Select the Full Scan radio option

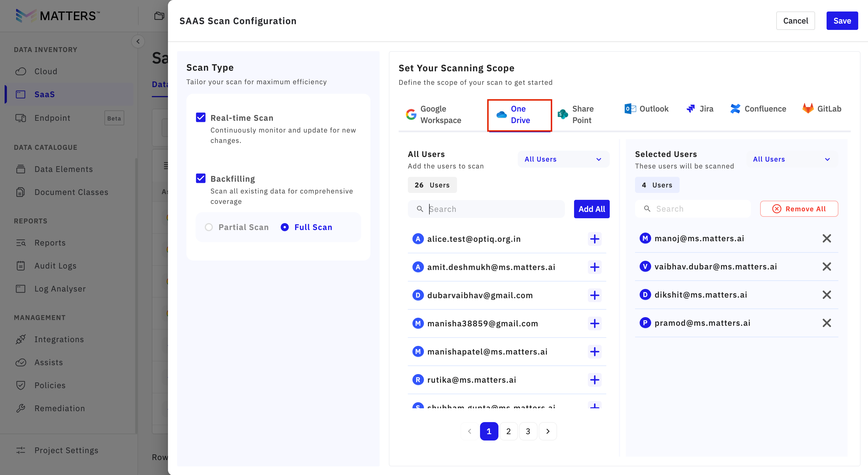click(x=285, y=227)
